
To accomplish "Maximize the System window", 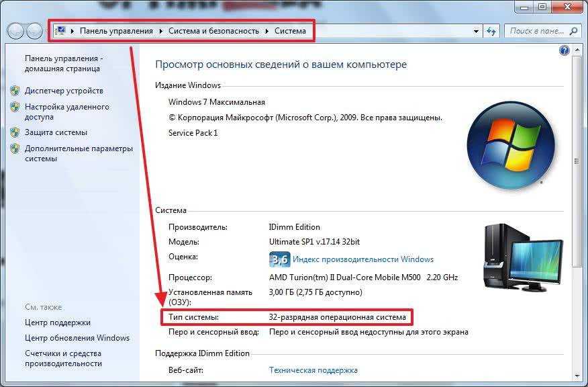I will [x=542, y=7].
